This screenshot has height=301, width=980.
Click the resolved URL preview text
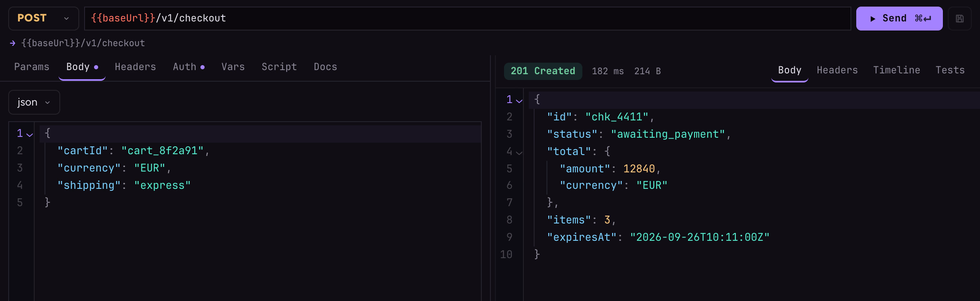[x=83, y=43]
